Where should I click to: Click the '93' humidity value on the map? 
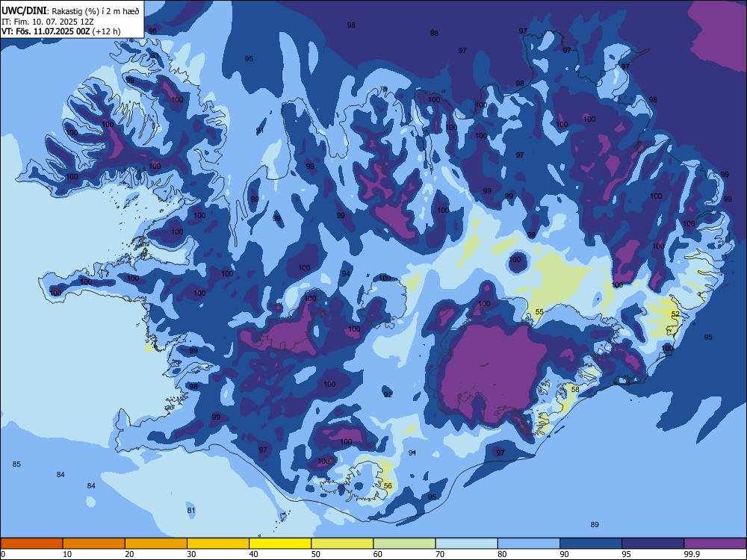155,56
